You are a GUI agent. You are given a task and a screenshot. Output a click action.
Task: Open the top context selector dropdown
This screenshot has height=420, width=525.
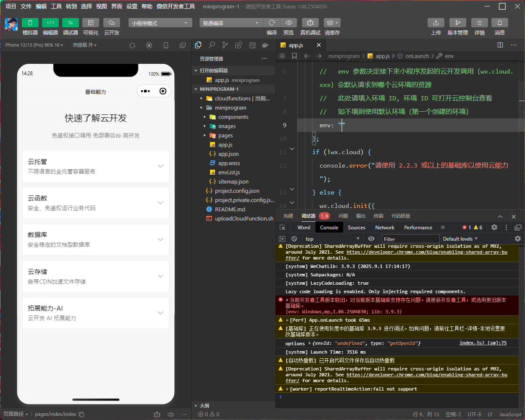(x=333, y=239)
